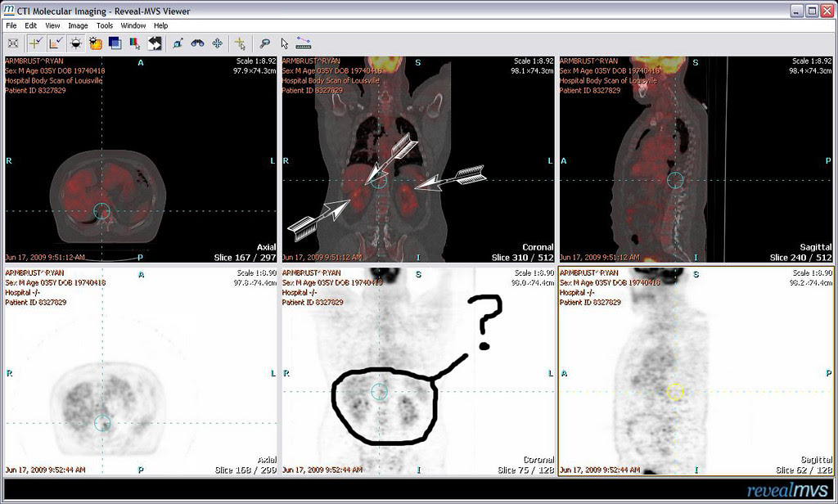Click the fused axial view circle cursor
The image size is (838, 504).
click(101, 211)
